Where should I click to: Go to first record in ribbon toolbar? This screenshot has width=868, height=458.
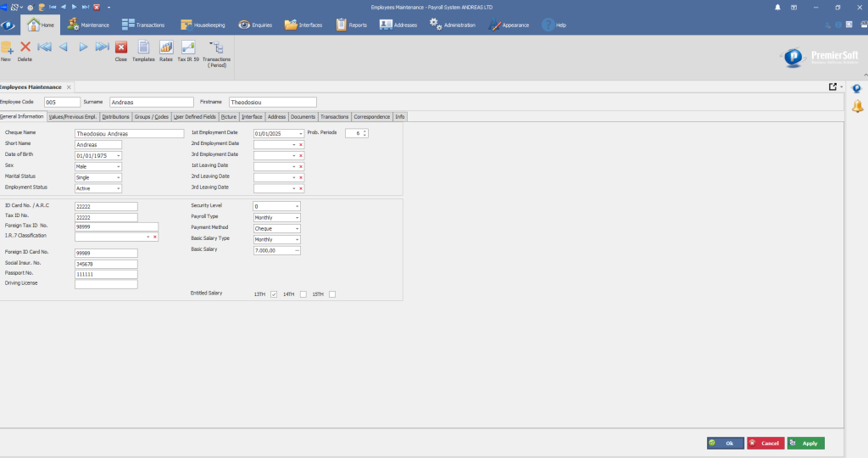click(44, 47)
